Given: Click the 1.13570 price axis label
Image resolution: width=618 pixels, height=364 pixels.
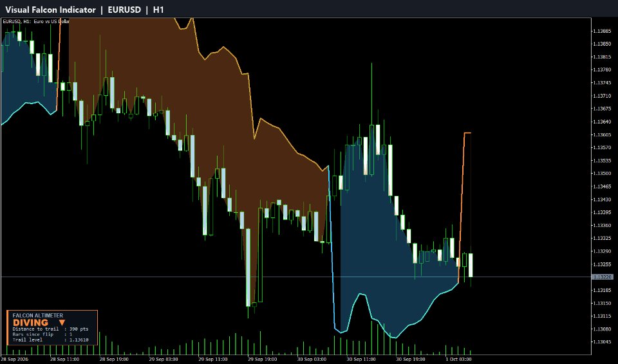Looking at the screenshot, I should (x=602, y=148).
